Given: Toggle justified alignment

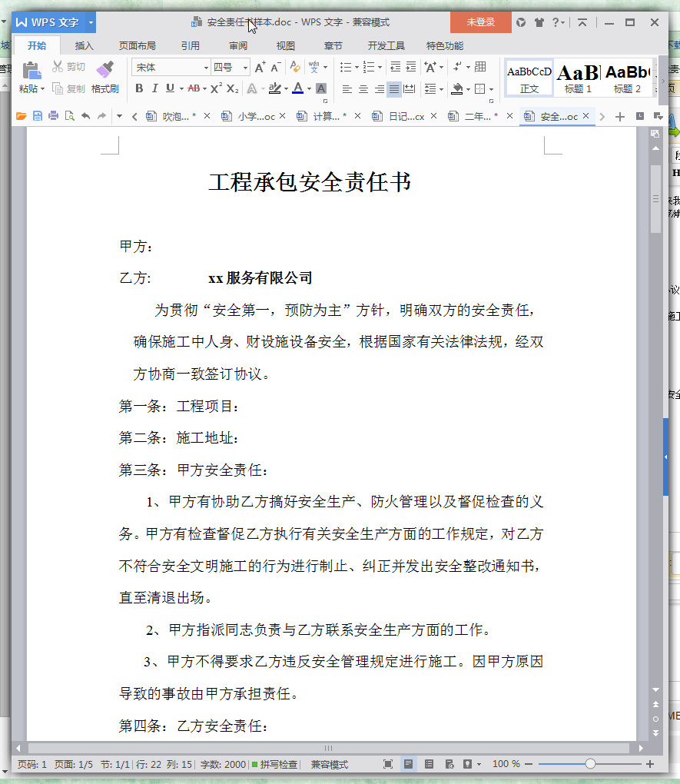Looking at the screenshot, I should coord(394,89).
